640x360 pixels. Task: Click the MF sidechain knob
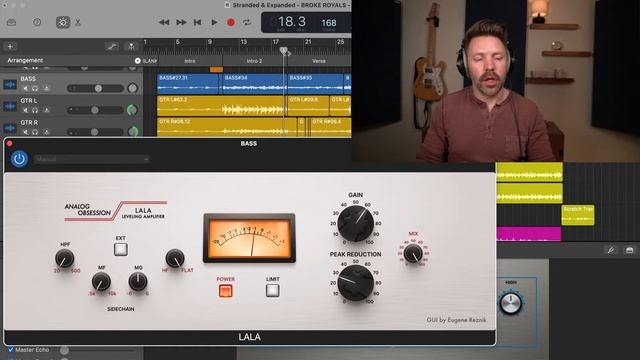(x=101, y=281)
